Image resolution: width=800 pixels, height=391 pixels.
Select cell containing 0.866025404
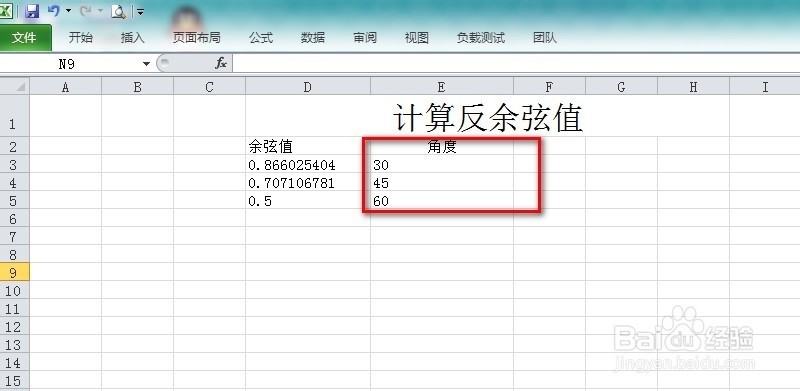click(308, 164)
